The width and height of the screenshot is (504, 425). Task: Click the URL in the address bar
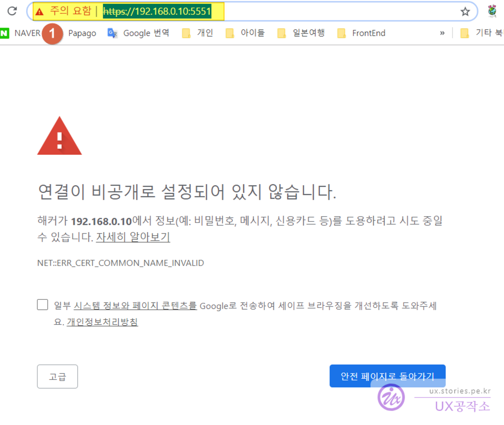(157, 12)
